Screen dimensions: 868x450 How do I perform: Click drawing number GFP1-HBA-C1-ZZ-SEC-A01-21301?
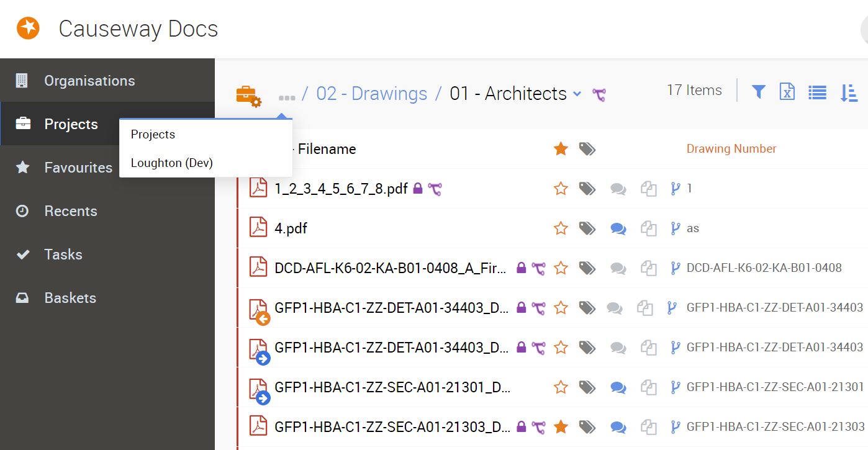(x=775, y=387)
